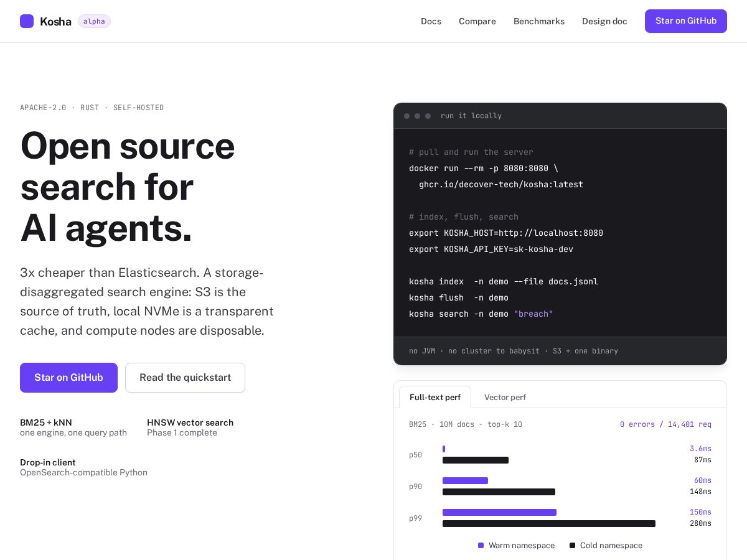Click the 'BM25 + kNN' feature title

[x=46, y=422]
